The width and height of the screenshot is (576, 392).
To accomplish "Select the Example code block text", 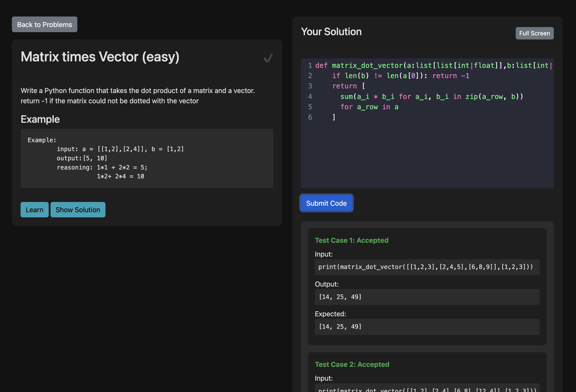I will tap(147, 158).
